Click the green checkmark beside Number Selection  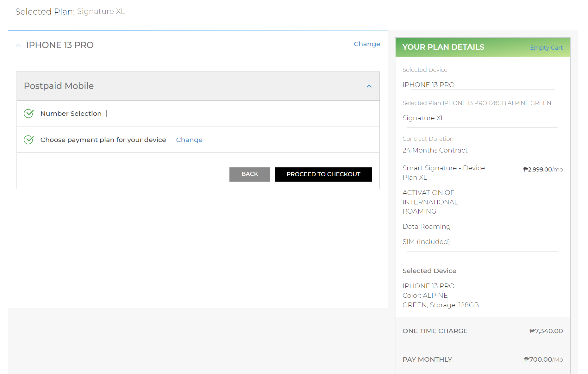click(28, 114)
